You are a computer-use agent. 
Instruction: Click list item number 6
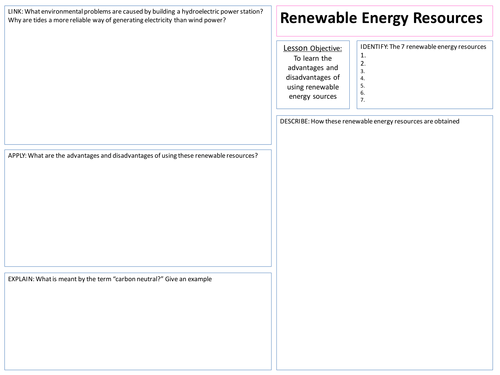pos(363,93)
